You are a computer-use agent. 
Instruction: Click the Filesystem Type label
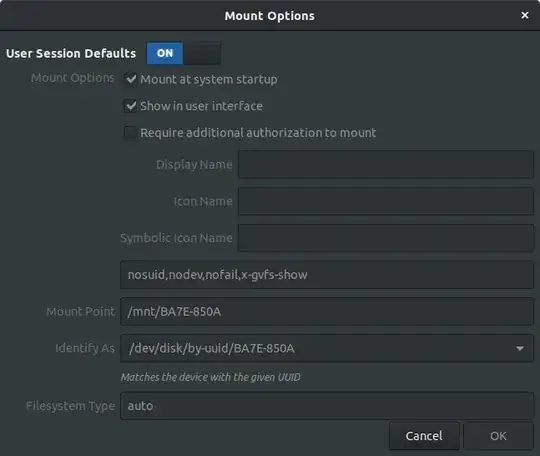71,406
